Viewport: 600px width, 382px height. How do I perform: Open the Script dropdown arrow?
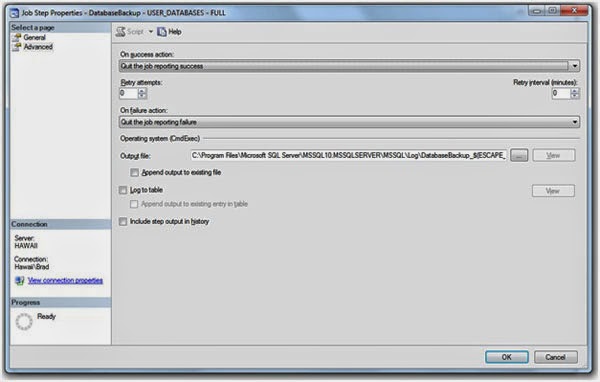(151, 31)
